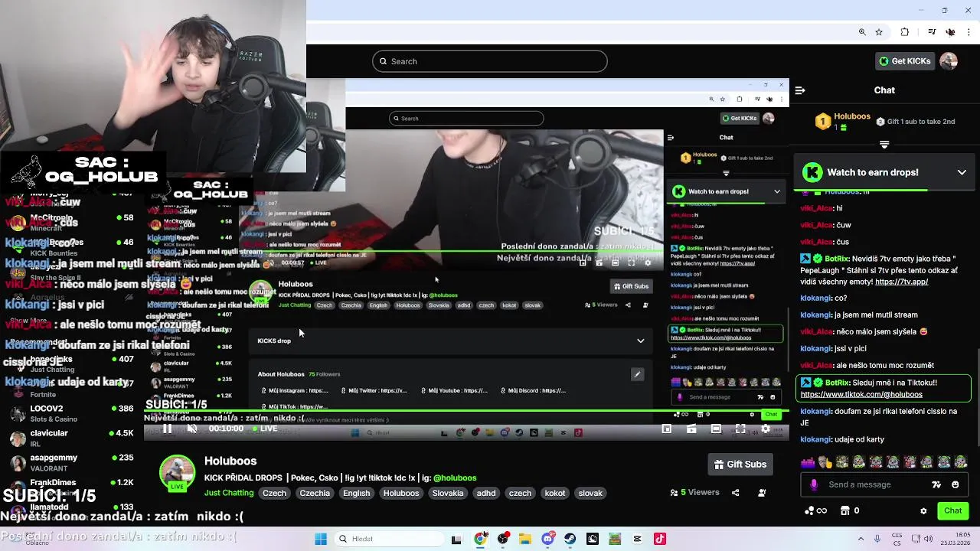Pause the stream playback
Viewport: 980px width, 551px height.
(167, 429)
